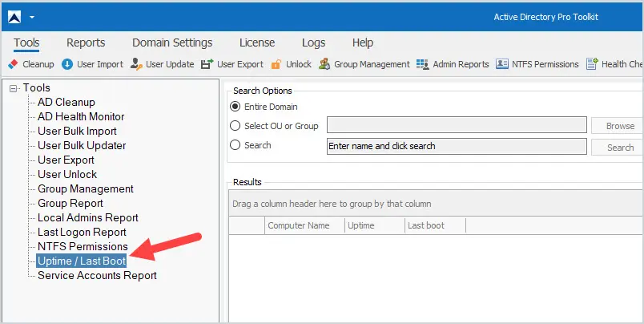
Task: Select User Export in the tree
Action: [x=66, y=160]
